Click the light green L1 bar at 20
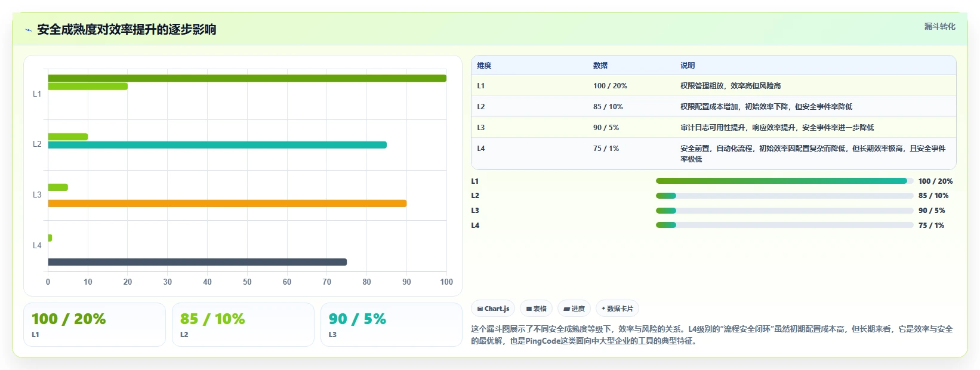This screenshot has width=980, height=370. pos(88,87)
